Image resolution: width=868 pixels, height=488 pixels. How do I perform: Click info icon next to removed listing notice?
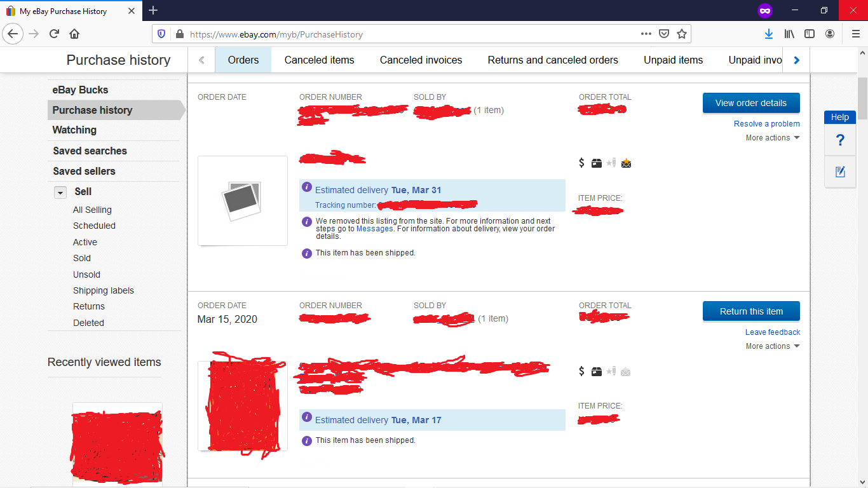tap(306, 222)
